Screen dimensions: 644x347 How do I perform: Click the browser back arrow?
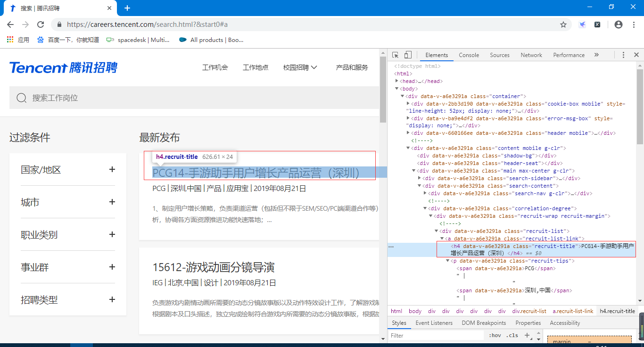pyautogui.click(x=10, y=25)
